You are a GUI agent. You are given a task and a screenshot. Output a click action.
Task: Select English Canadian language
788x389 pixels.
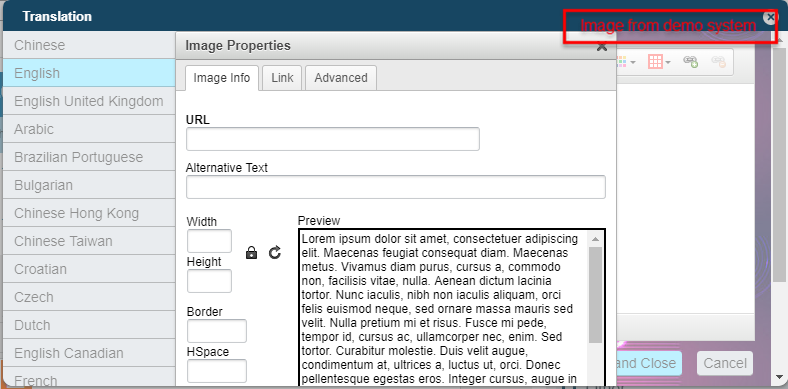click(89, 353)
